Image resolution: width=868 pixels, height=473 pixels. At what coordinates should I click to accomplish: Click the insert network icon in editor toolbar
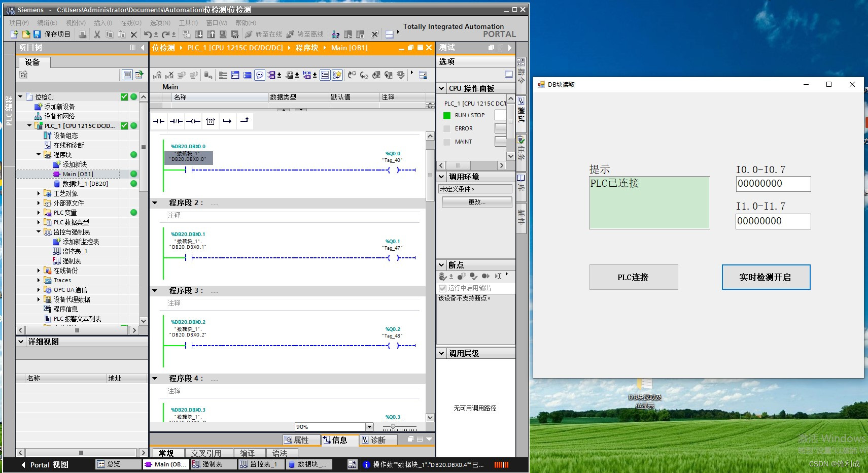click(x=157, y=75)
